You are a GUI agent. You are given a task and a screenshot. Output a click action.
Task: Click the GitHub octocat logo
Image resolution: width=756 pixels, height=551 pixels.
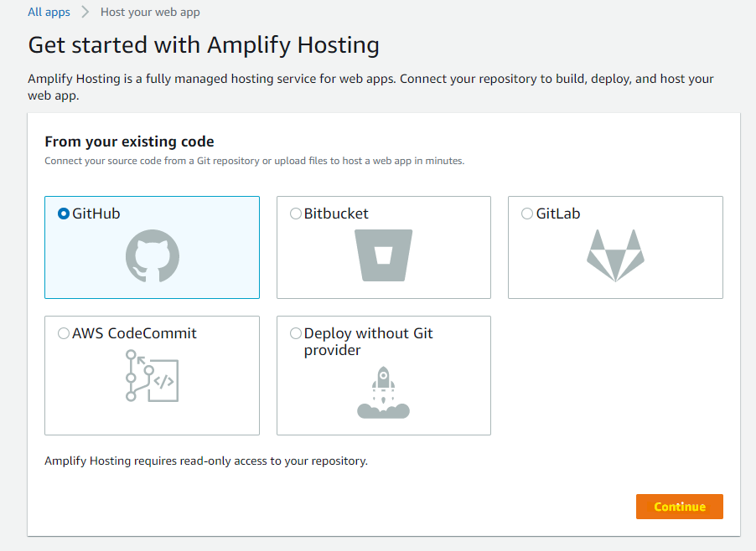153,255
